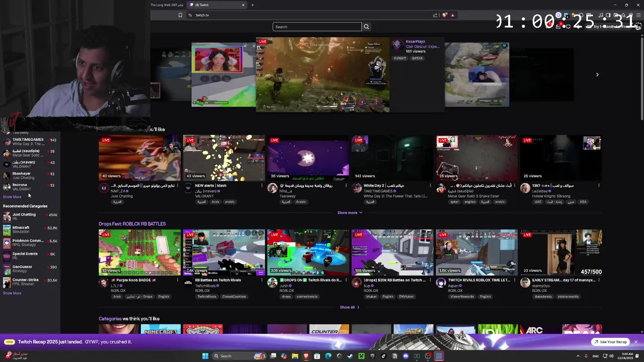The height and width of the screenshot is (362, 644).
Task: Open TWITCH RIVALS ROBLOX TIME stream thumbnail
Action: click(x=476, y=252)
